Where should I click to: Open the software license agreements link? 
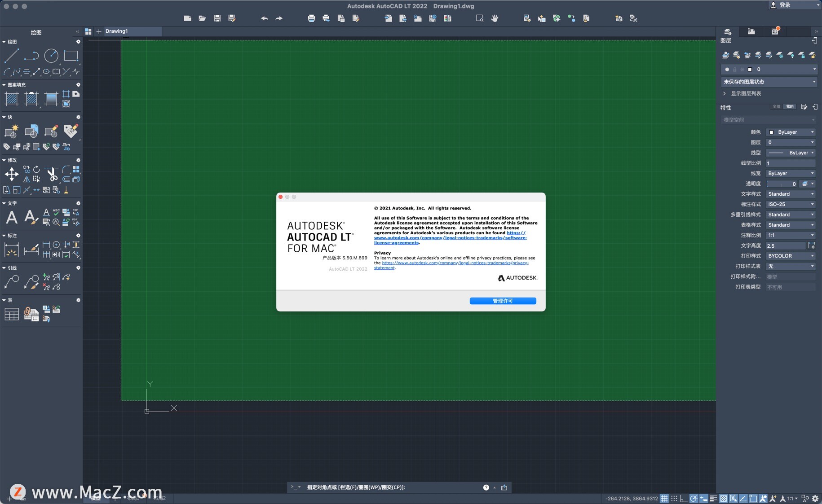[450, 238]
